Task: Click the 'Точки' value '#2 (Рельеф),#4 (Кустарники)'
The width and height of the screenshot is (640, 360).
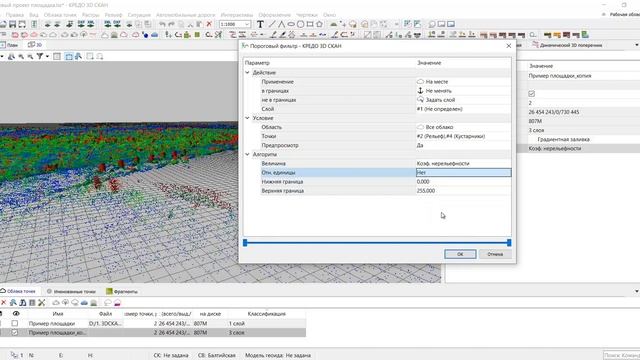Action: click(463, 136)
